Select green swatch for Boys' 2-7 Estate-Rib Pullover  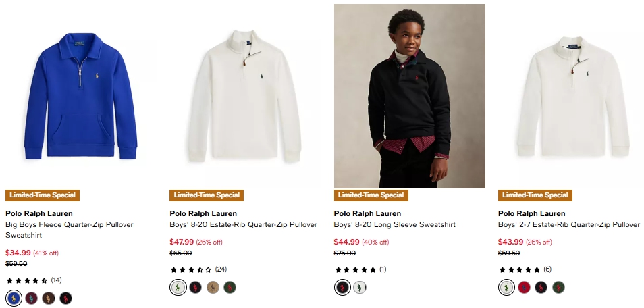point(558,287)
